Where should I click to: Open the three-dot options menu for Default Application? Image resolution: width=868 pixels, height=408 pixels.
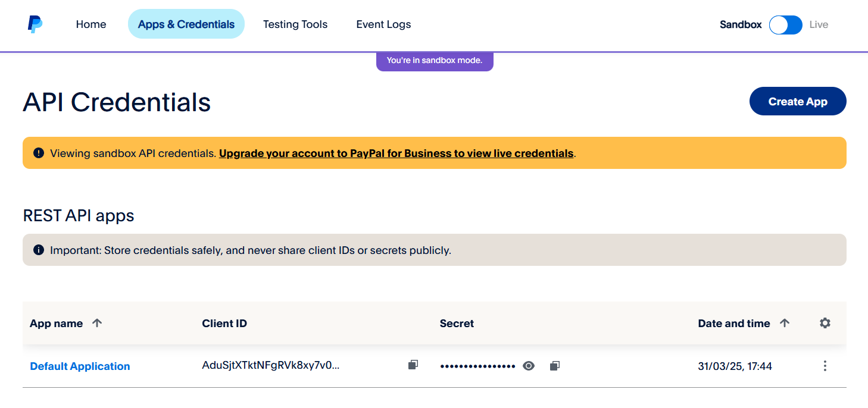[825, 366]
